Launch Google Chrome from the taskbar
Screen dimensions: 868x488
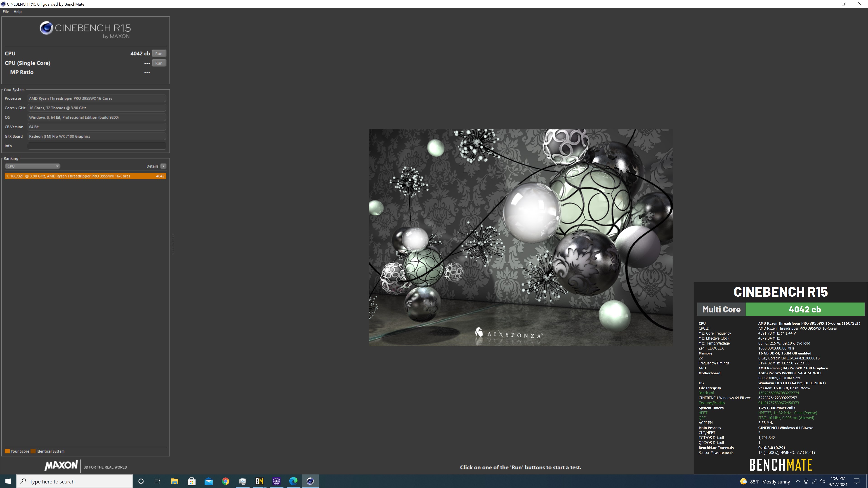click(225, 481)
